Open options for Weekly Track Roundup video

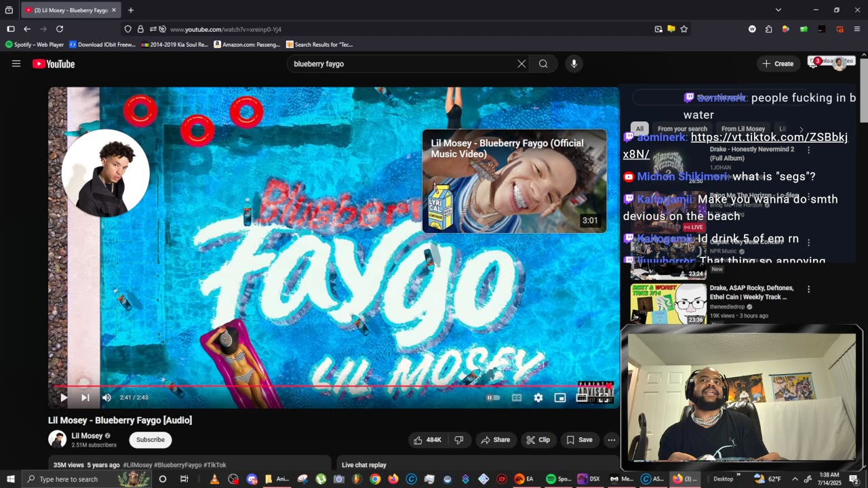[808, 289]
